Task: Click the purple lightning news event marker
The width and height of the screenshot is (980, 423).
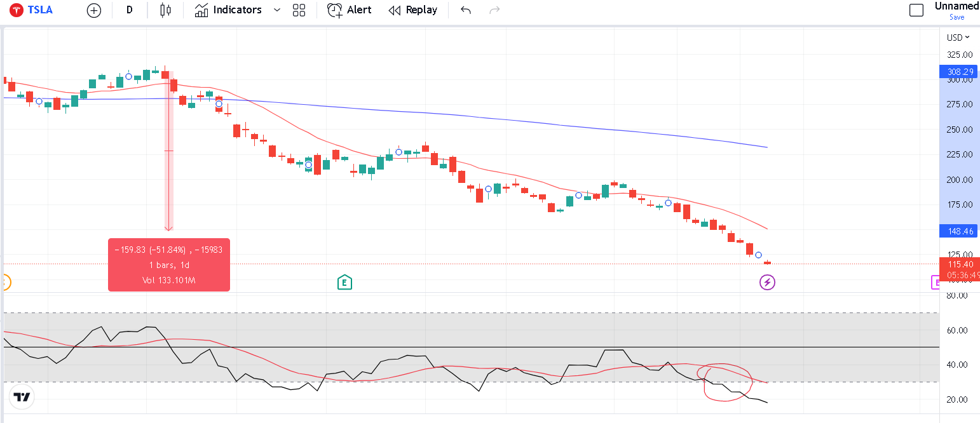Action: point(768,282)
